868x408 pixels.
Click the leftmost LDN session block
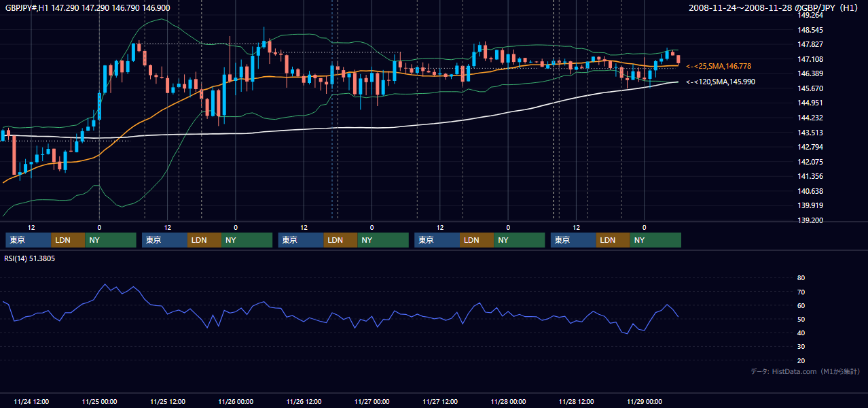click(69, 240)
